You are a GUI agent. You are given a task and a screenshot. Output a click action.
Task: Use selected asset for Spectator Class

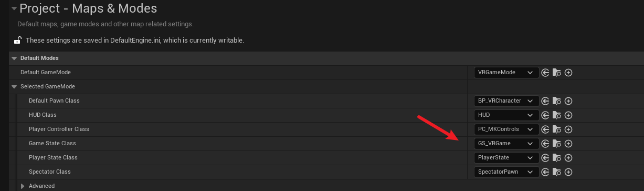[x=545, y=172]
